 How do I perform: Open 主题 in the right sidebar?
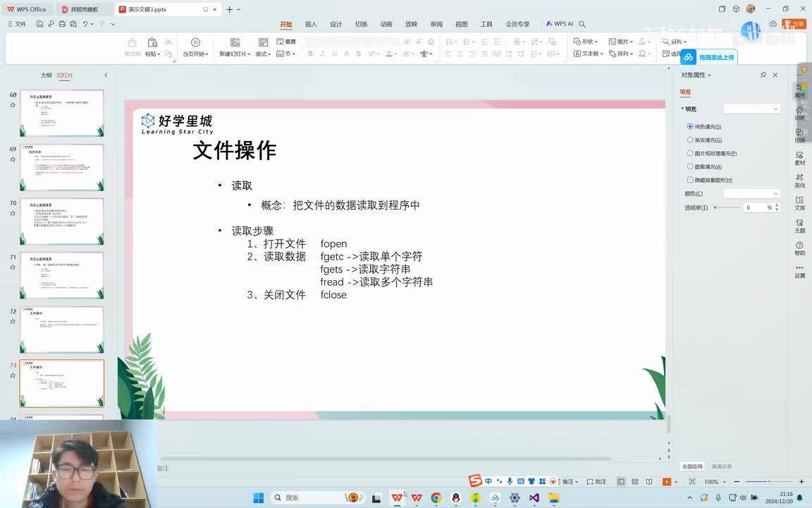click(800, 226)
